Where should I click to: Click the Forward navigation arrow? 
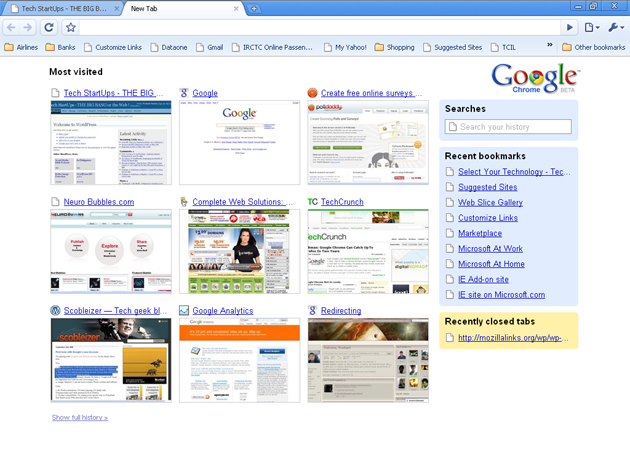[28, 27]
